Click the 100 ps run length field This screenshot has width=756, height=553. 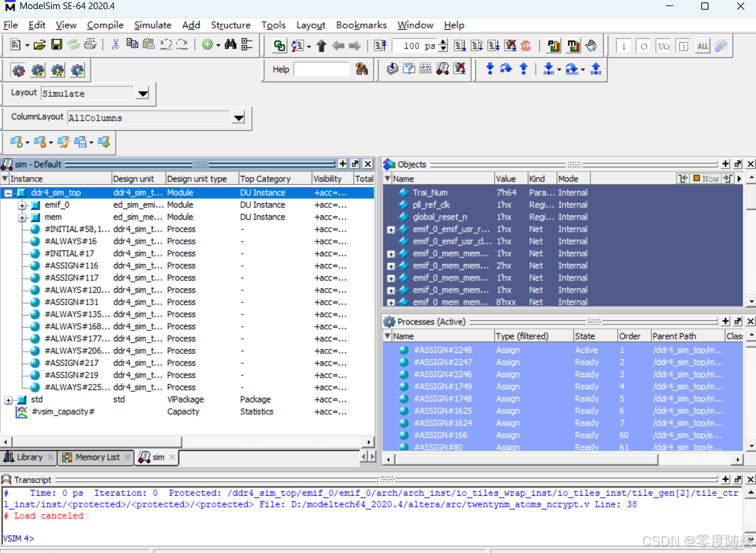415,46
